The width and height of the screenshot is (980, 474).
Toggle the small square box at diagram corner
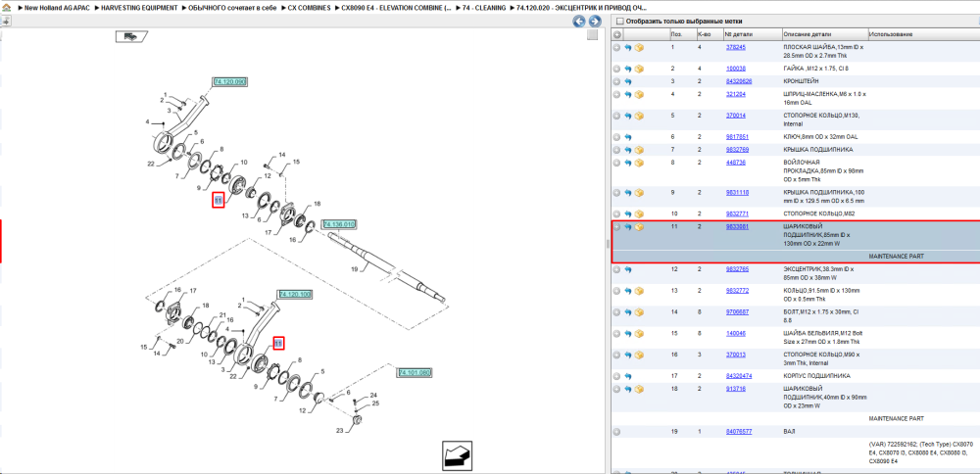point(593,35)
